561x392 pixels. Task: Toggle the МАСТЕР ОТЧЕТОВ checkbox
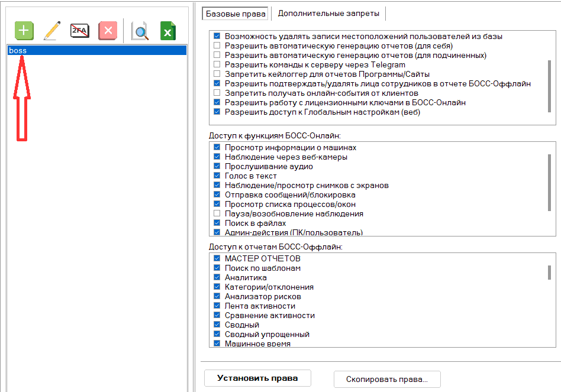217,259
